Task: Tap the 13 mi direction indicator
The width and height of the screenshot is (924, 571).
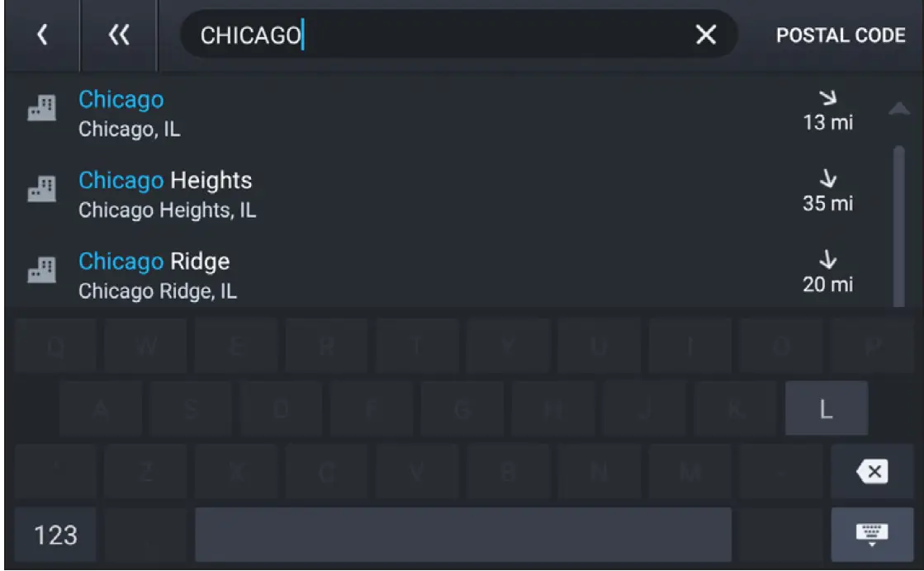Action: (827, 111)
